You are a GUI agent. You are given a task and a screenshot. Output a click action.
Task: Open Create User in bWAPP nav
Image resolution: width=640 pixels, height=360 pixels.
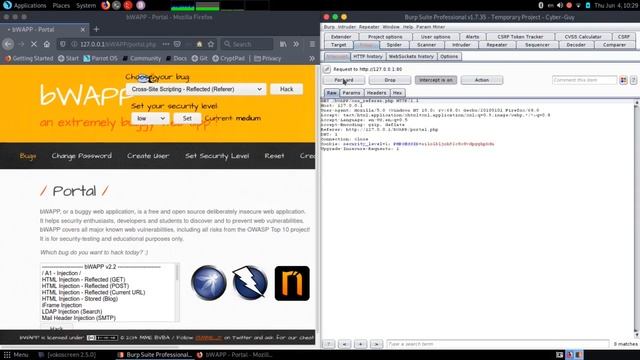point(148,156)
